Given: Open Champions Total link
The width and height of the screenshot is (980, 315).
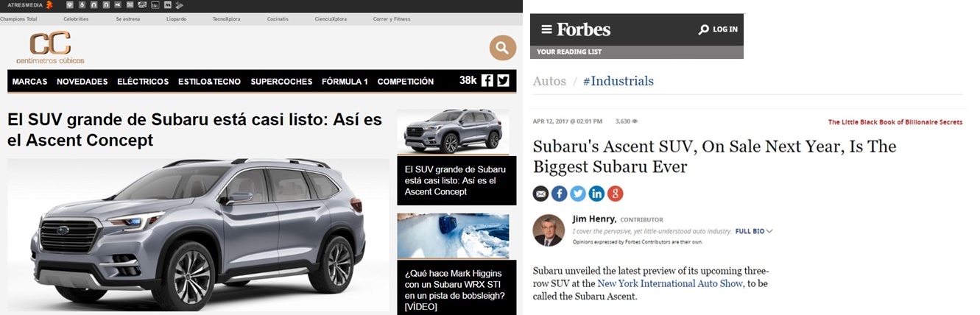Looking at the screenshot, I should (x=18, y=18).
